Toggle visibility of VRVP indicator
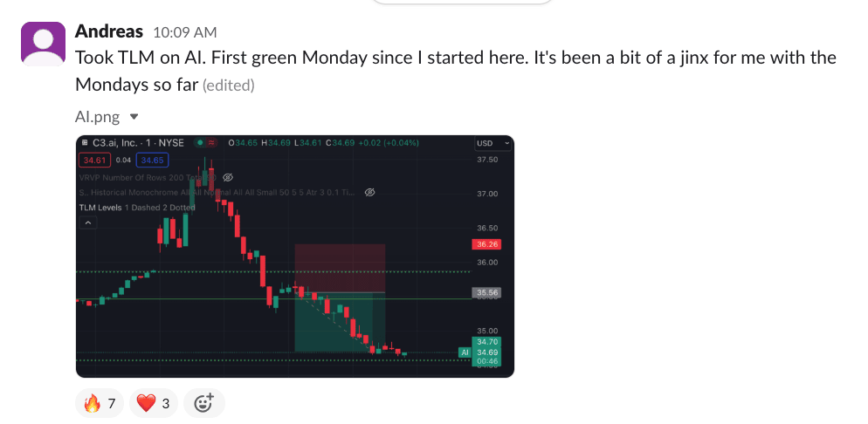Viewport: 868px width, 424px height. (x=228, y=176)
